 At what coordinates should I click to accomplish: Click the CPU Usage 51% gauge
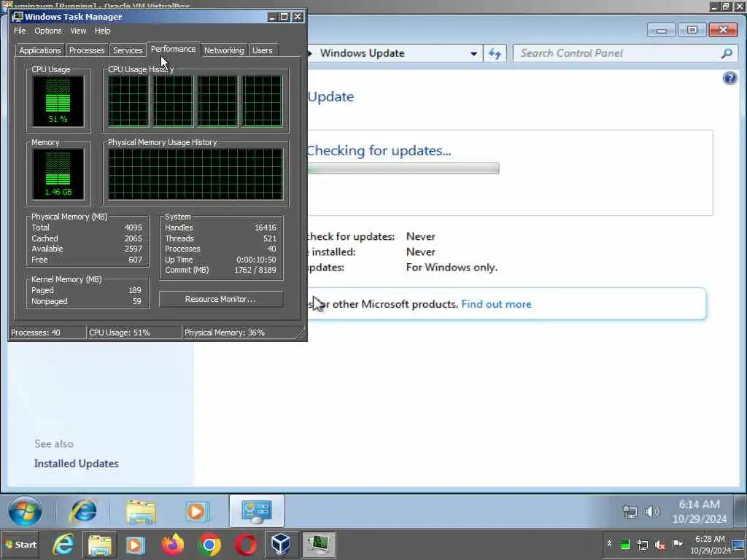click(58, 101)
